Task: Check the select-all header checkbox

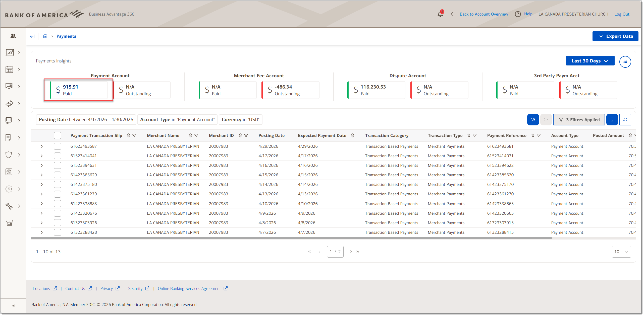Action: 58,135
